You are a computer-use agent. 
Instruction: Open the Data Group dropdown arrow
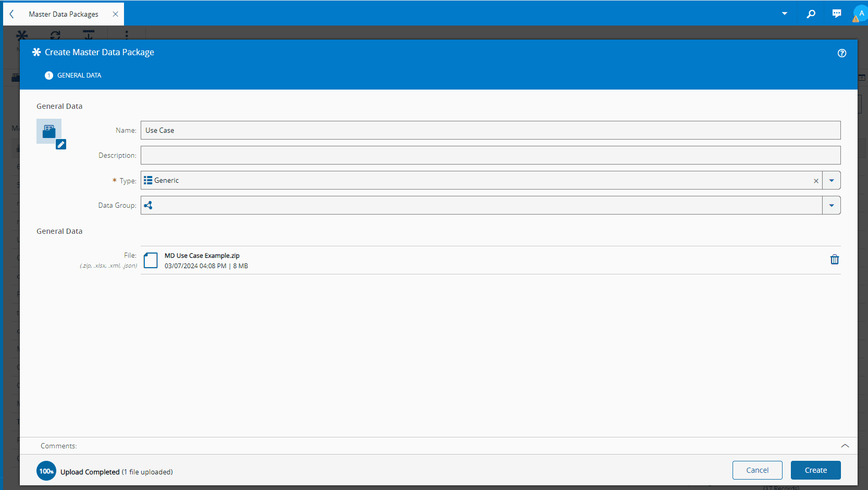coord(832,205)
